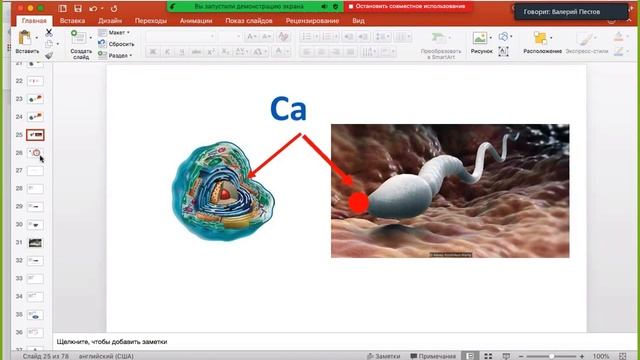Screen dimensions: 640x360
Task: Click the Shapes icon
Action: click(504, 37)
